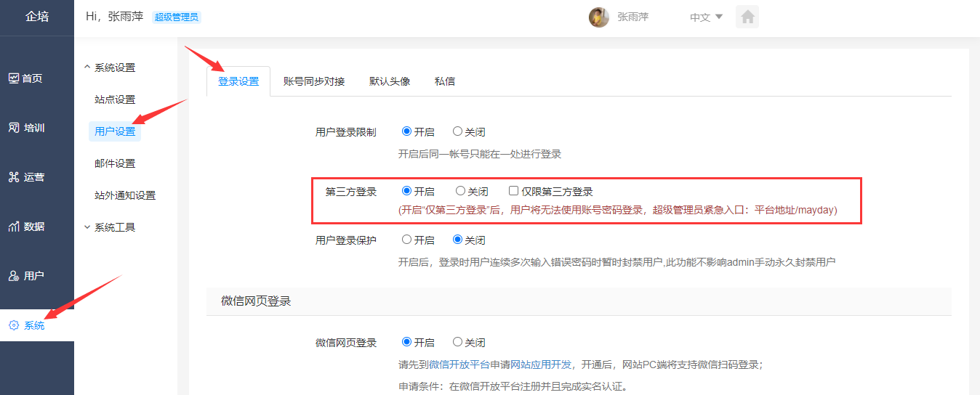Open 用户 user icon in sidebar
This screenshot has width=980, height=395.
14,276
